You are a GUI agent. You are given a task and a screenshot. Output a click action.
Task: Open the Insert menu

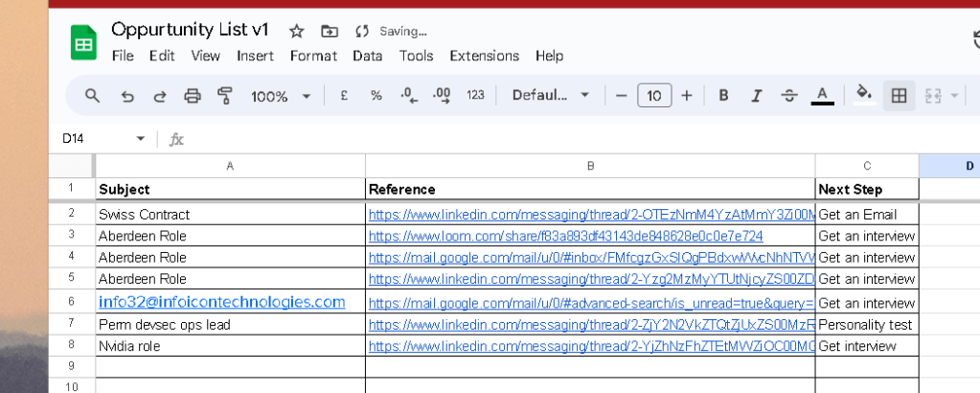tap(255, 56)
